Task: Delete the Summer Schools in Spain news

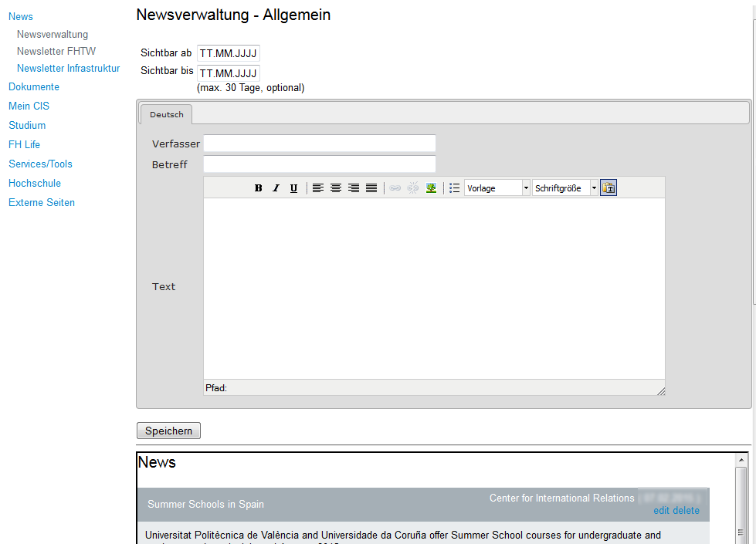Action: coord(686,511)
